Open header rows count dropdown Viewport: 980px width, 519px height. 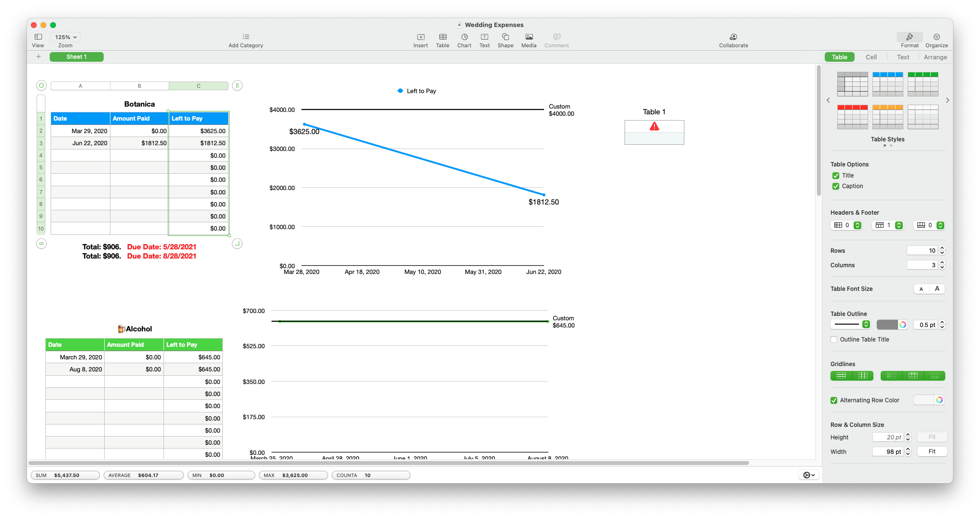tap(888, 225)
